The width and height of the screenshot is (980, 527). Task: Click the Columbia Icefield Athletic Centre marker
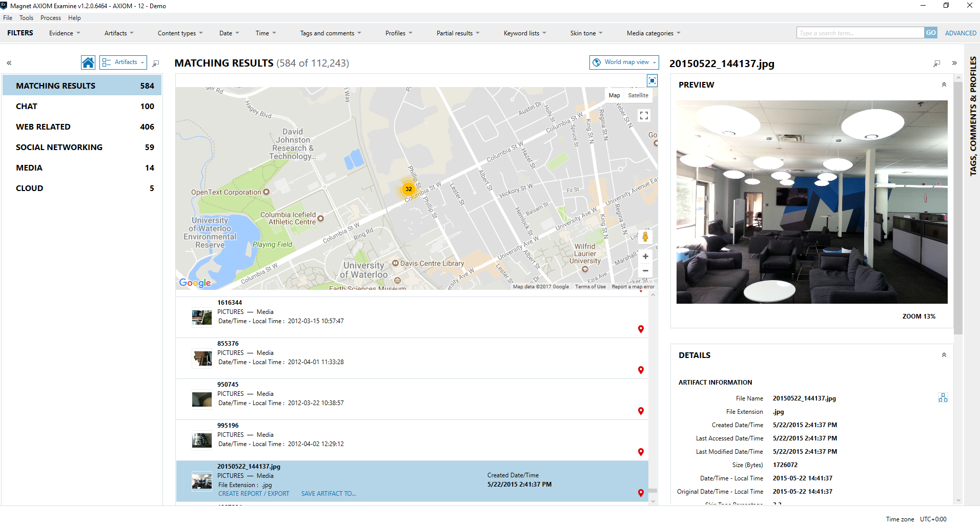pos(321,218)
